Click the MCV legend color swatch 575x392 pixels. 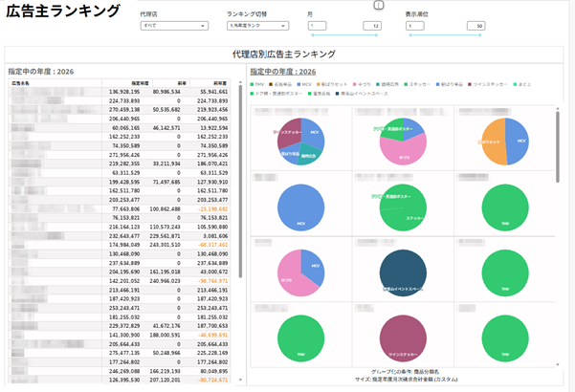pos(299,84)
